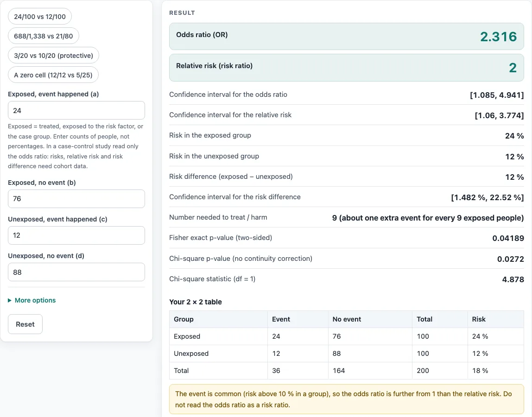This screenshot has width=532, height=417.
Task: Click the Unexposed, no event (d) field
Action: [x=76, y=272]
